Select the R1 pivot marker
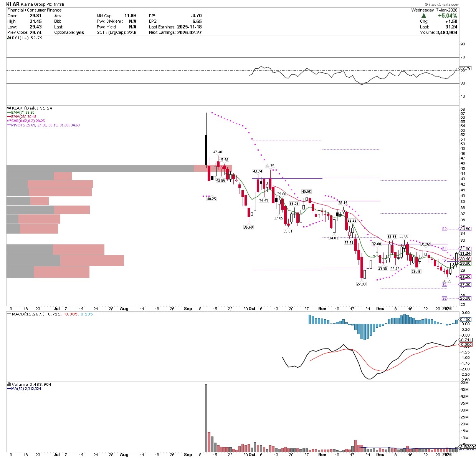This screenshot has height=458, width=476. coord(445,249)
